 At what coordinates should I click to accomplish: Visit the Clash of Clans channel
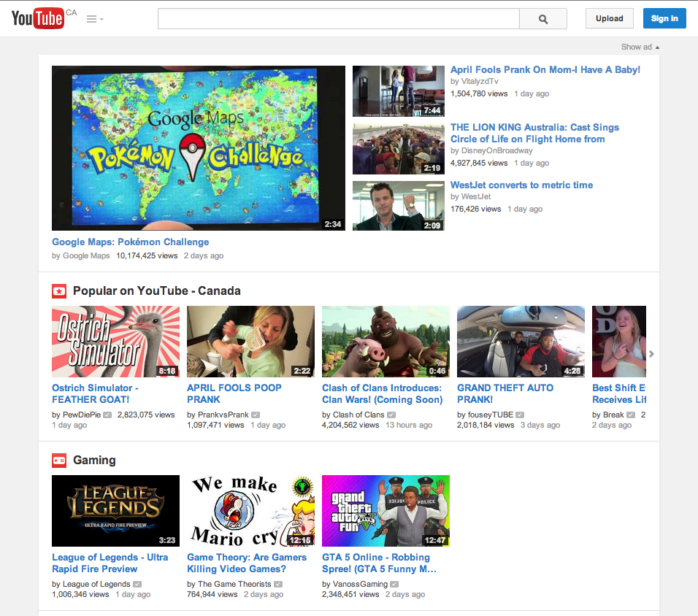click(x=358, y=415)
